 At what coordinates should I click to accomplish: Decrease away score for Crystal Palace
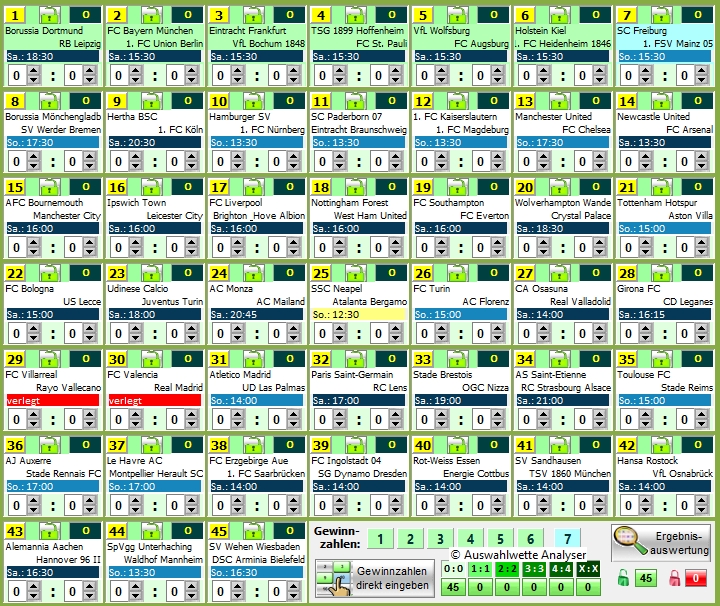(599, 252)
